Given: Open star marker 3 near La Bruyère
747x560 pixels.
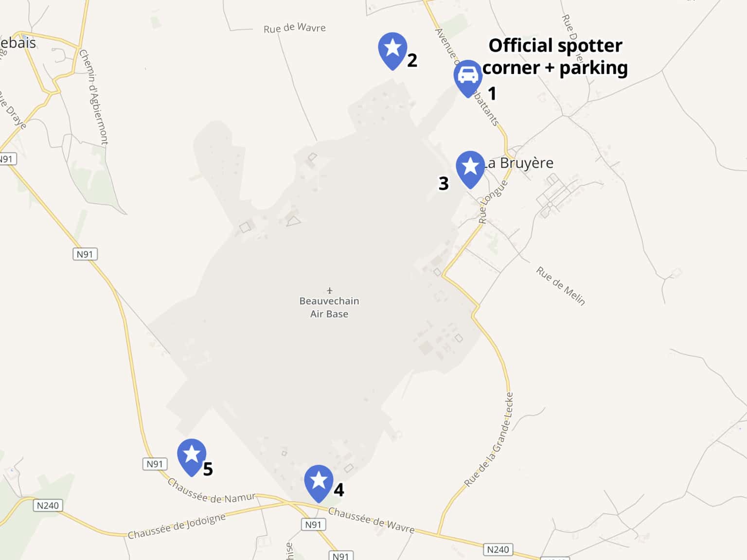Looking at the screenshot, I should click(470, 170).
